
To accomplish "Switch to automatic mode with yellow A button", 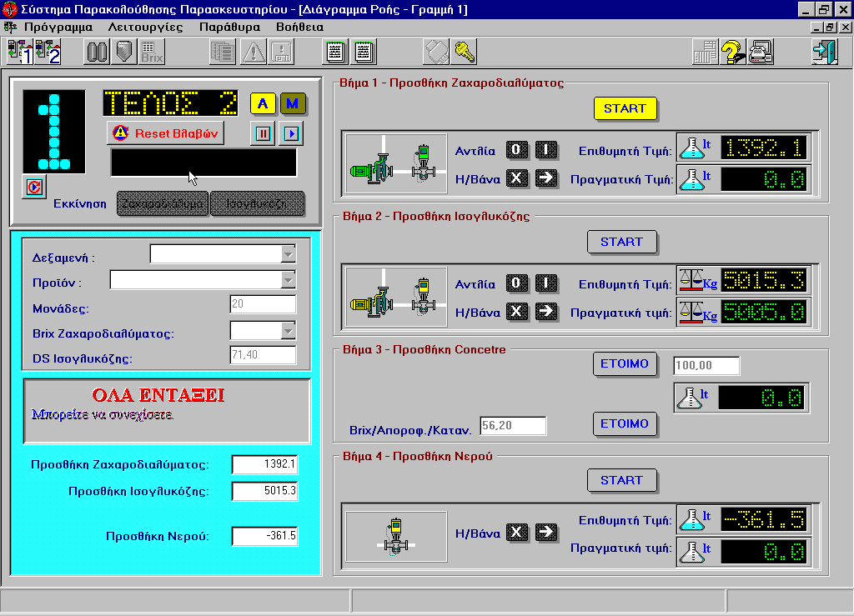I will click(264, 103).
